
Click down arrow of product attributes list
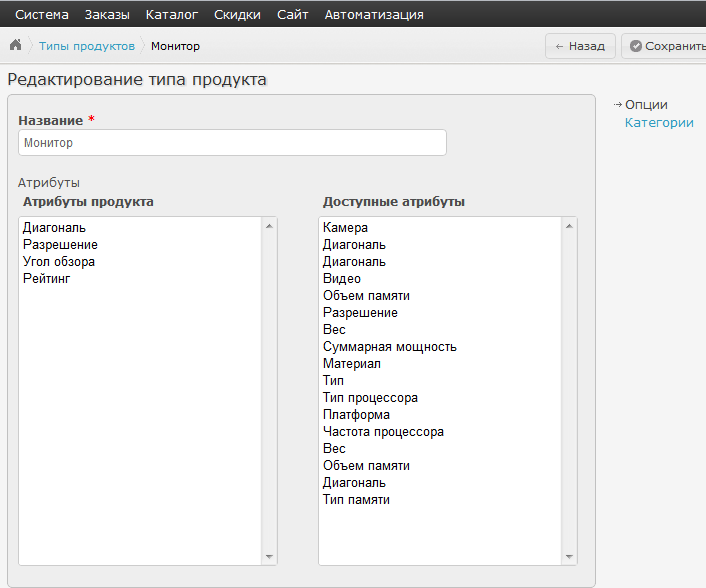point(269,557)
